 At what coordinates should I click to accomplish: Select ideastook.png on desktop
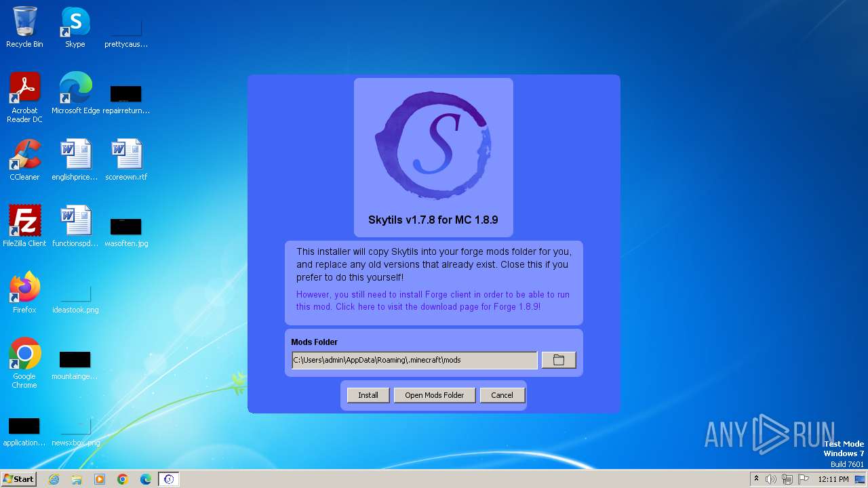(x=75, y=298)
